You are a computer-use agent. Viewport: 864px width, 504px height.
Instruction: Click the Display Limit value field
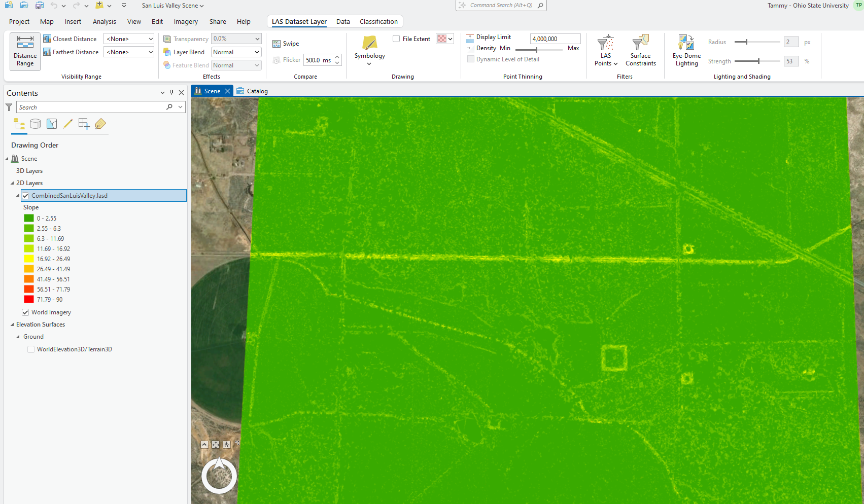[555, 39]
